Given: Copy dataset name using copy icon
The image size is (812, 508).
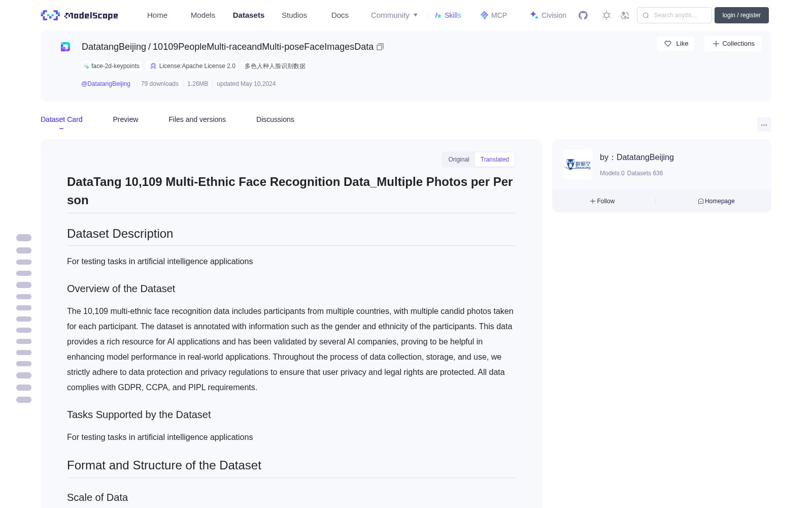Looking at the screenshot, I should tap(380, 47).
